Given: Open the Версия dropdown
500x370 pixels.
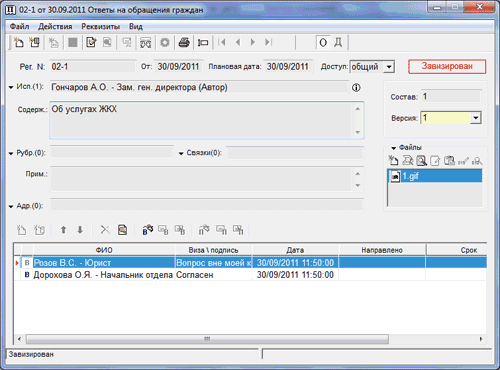Looking at the screenshot, I should click(476, 118).
